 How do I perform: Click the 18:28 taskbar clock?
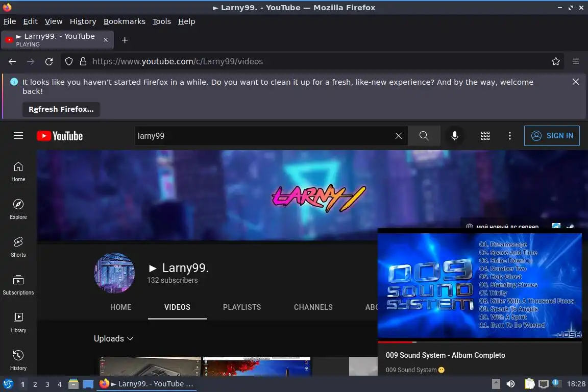click(576, 384)
